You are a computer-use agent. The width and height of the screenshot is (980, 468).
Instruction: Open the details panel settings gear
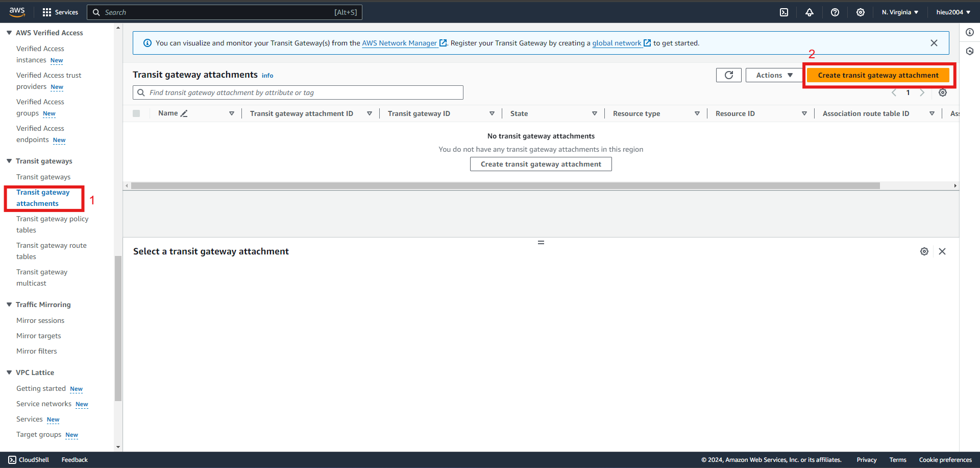pos(924,251)
